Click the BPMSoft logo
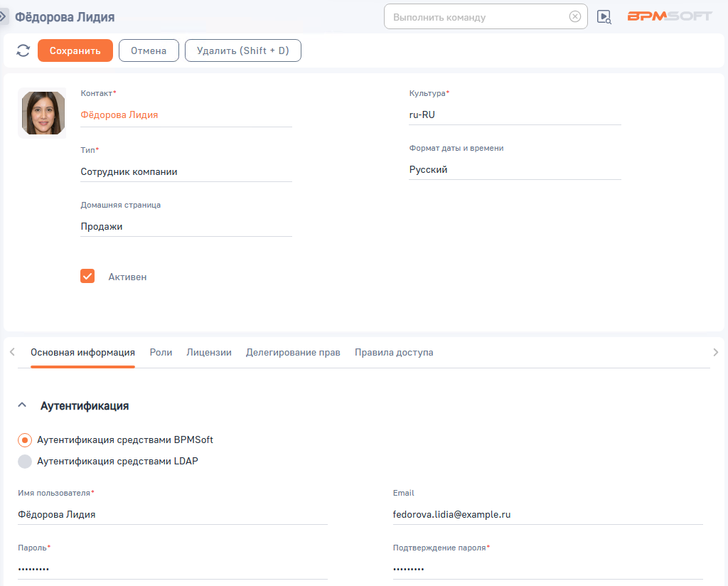The image size is (728, 586). point(670,16)
